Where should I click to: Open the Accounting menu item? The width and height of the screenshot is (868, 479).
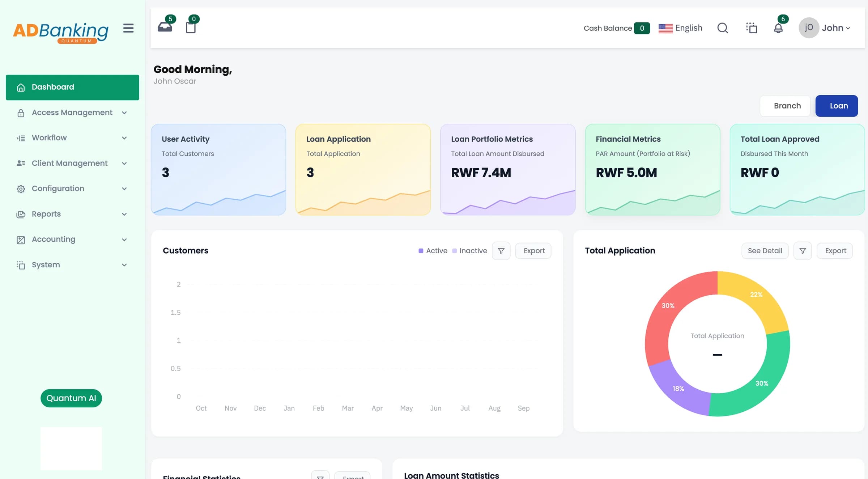[x=72, y=239]
